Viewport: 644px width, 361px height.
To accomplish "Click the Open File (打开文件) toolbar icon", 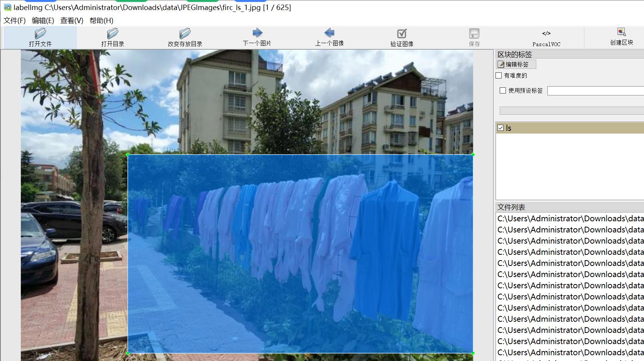I will coord(40,33).
